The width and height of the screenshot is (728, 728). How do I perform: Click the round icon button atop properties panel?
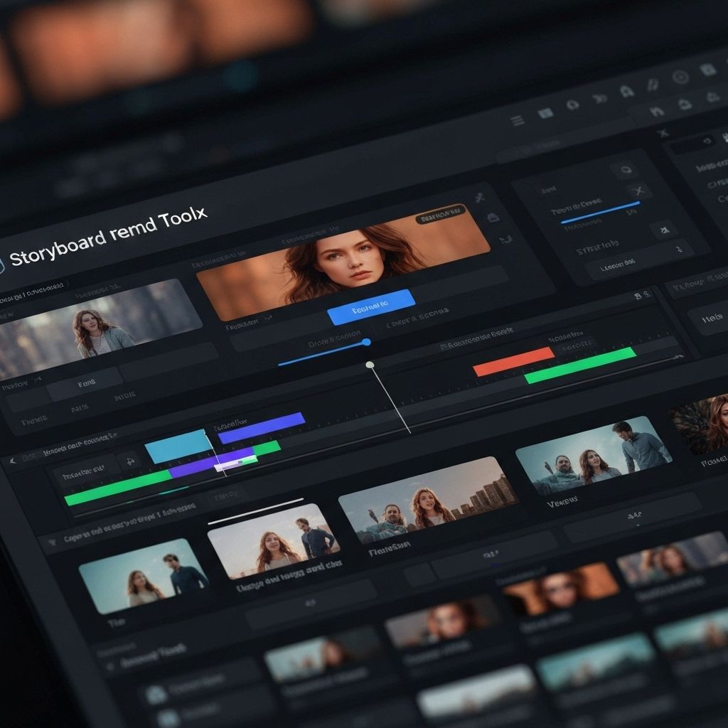[626, 170]
